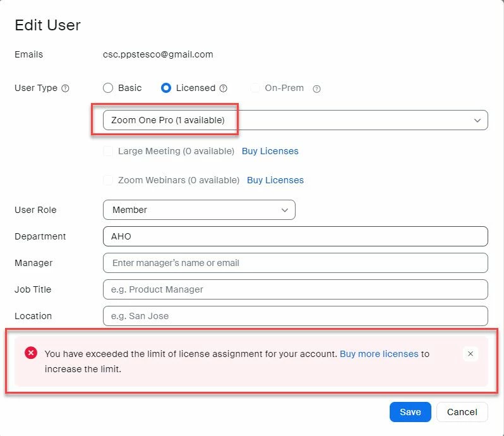The height and width of the screenshot is (436, 504).
Task: Click Buy Licenses next to Zoom Webinars
Action: tap(275, 180)
